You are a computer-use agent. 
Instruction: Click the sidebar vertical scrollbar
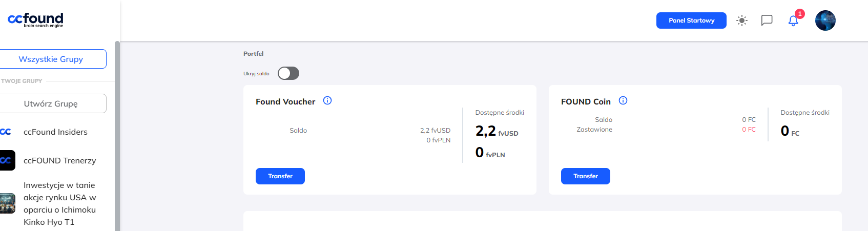[x=117, y=136]
